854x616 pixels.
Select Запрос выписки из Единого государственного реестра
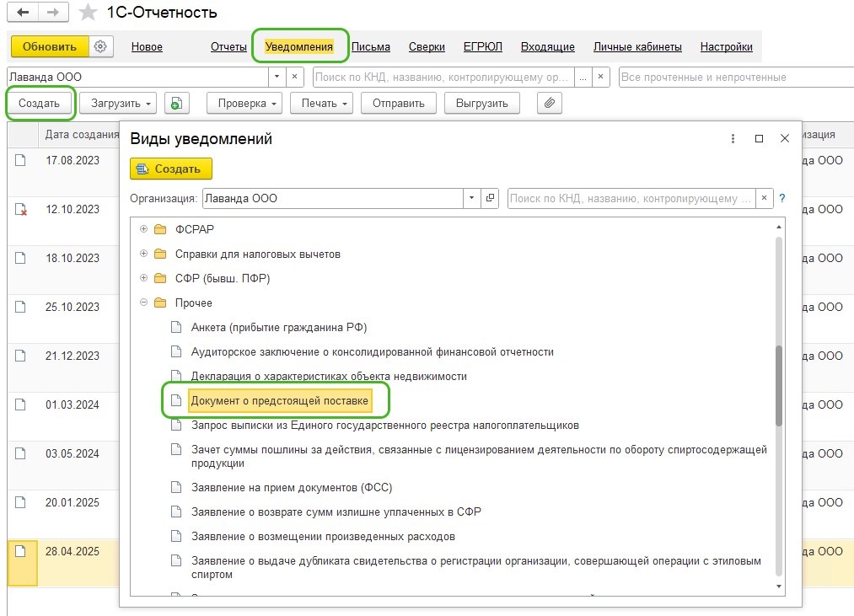tap(385, 425)
